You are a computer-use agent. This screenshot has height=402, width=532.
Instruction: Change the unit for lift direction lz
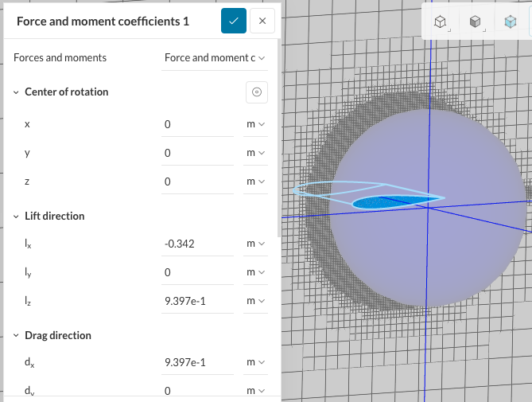click(x=255, y=301)
